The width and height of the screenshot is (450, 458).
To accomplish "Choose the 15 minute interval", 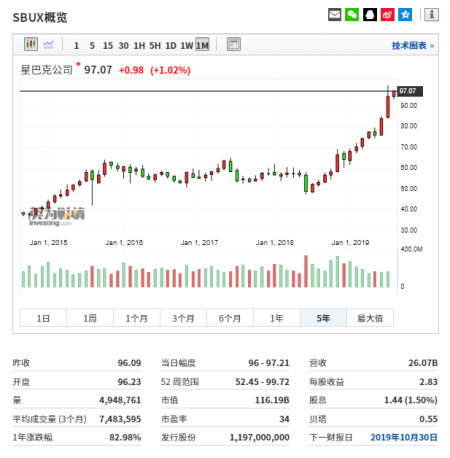I will click(x=108, y=45).
